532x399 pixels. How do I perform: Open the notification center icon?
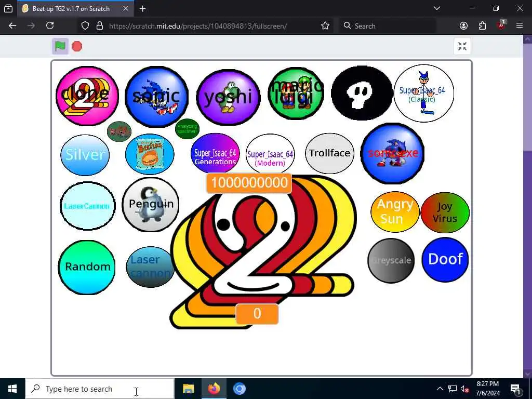[515, 389]
